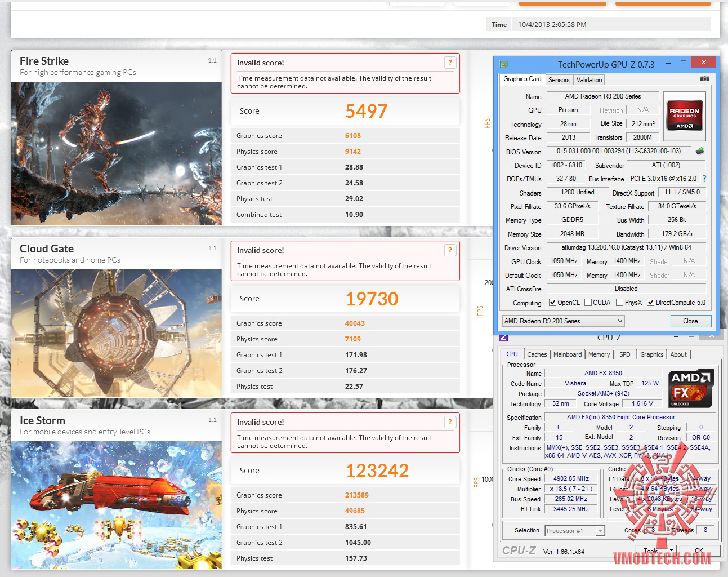Switch to the Graphics Card tab in GPU-Z

pyautogui.click(x=522, y=79)
